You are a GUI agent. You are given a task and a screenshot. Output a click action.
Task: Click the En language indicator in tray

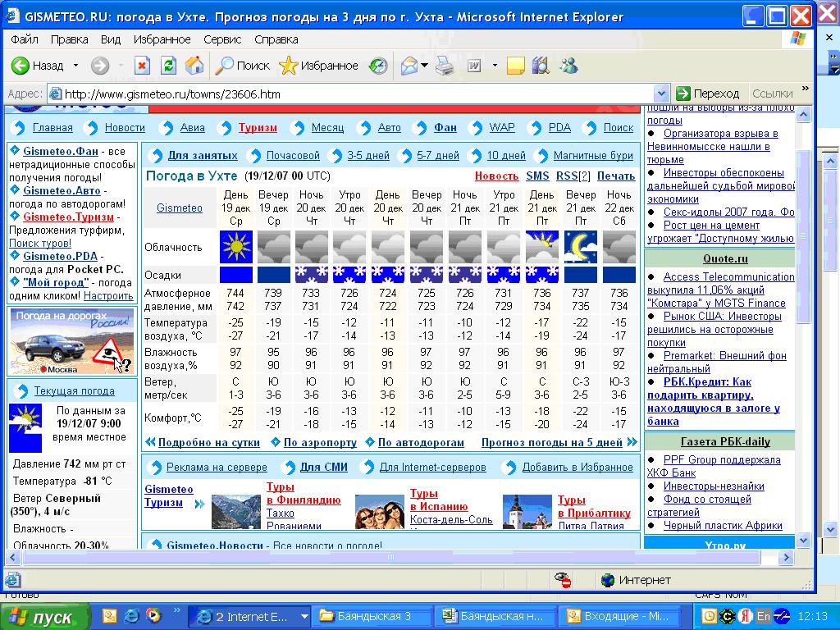click(x=763, y=617)
